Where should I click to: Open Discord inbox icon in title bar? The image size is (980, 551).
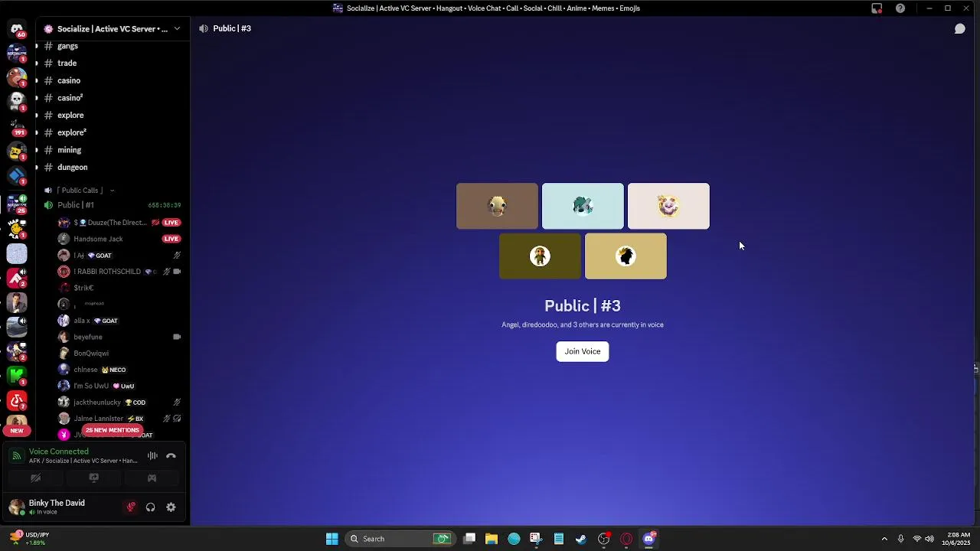click(877, 8)
